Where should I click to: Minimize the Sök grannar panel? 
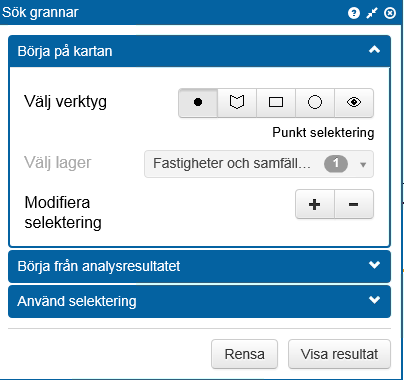click(x=372, y=13)
